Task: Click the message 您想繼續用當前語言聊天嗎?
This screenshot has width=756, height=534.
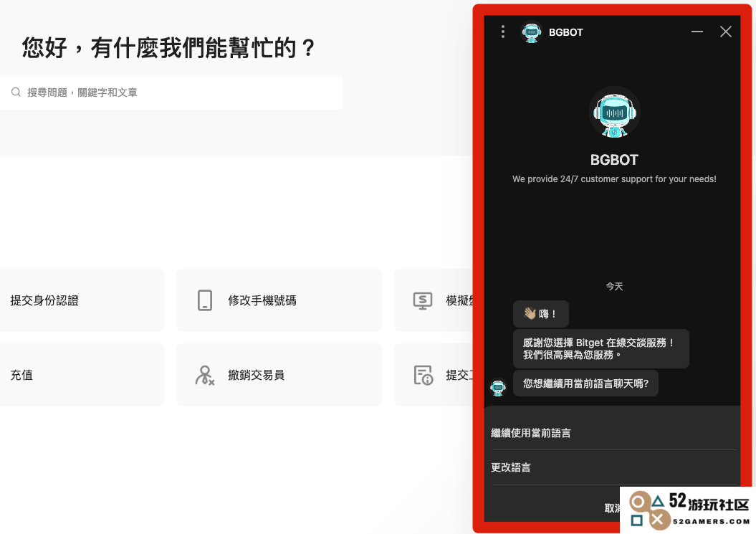Action: point(585,383)
